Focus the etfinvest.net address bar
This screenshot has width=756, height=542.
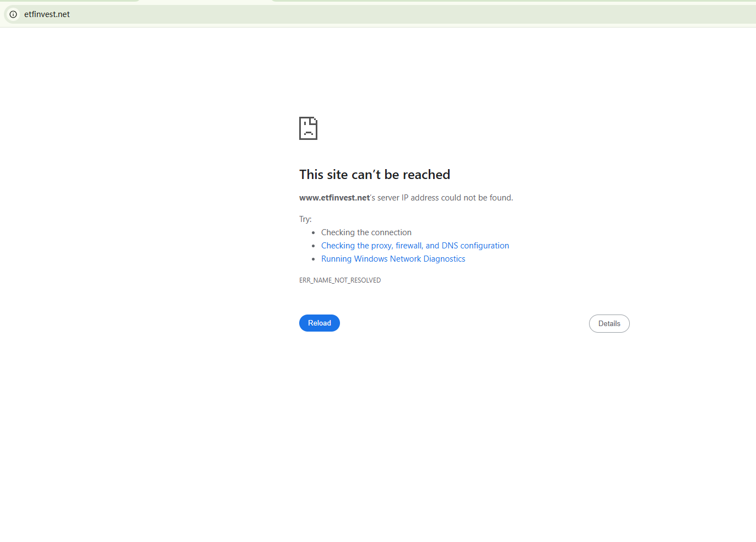click(x=380, y=14)
